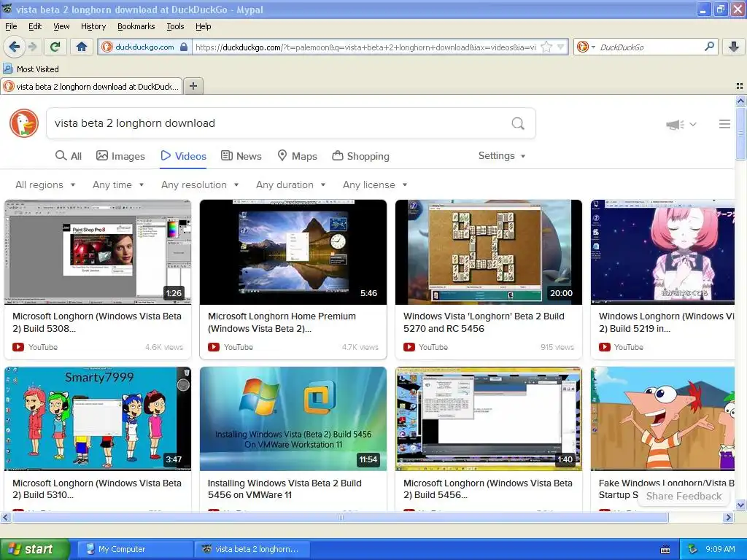This screenshot has width=747, height=560.
Task: Open the downloads arrow button
Action: pyautogui.click(x=734, y=47)
